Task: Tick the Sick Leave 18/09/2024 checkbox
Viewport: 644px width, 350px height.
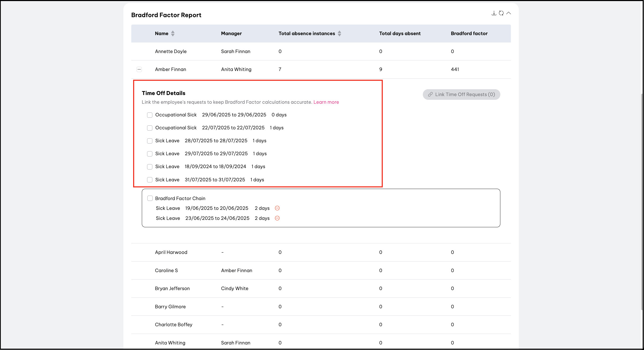Action: click(150, 167)
